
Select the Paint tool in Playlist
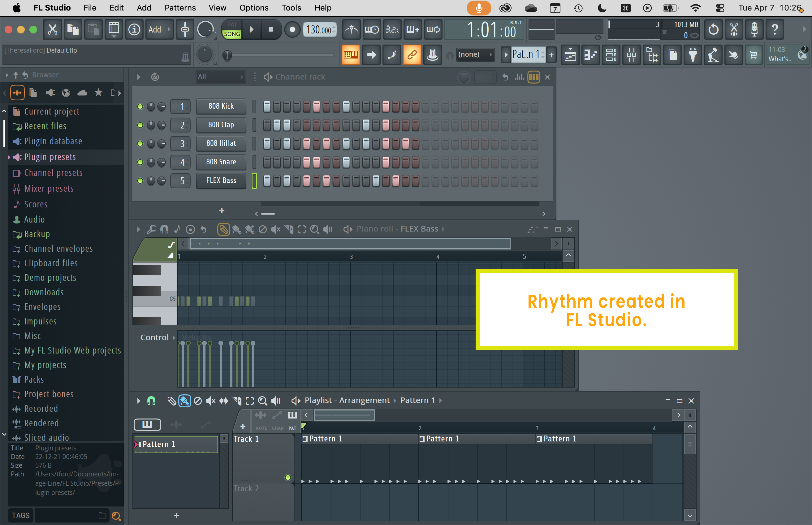point(185,401)
